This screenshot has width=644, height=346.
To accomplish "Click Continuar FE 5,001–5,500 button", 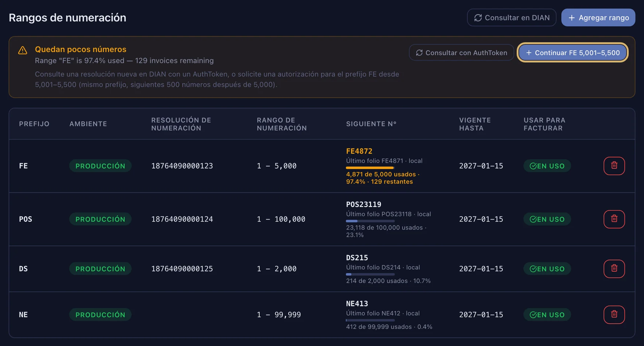I will tap(573, 53).
